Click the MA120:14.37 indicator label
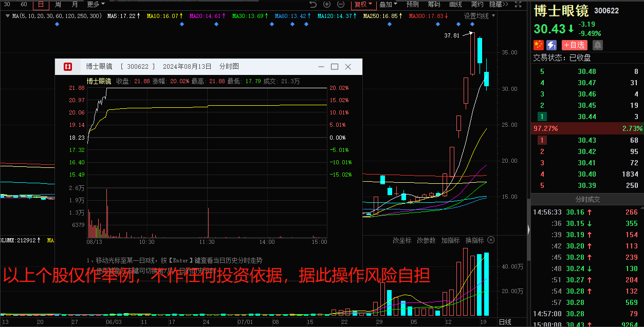 point(337,16)
